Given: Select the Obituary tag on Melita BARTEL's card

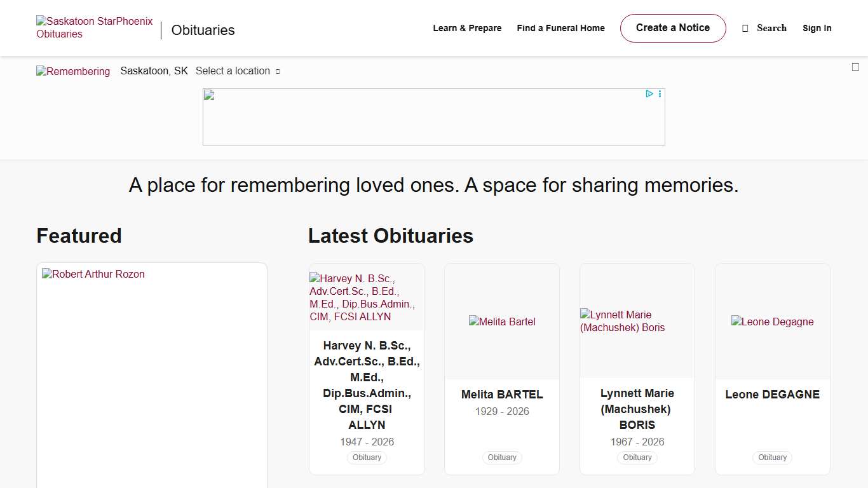Looking at the screenshot, I should point(502,457).
